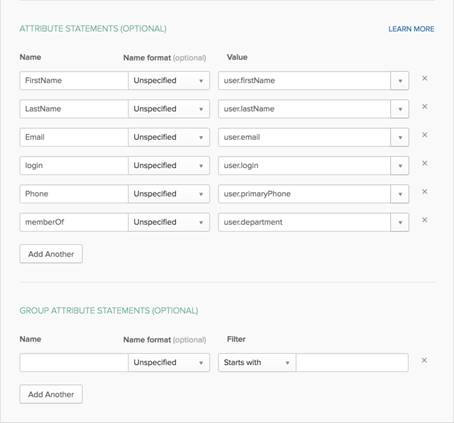The width and height of the screenshot is (454, 423).
Task: Remove the memberOf attribute row
Action: pyautogui.click(x=425, y=220)
